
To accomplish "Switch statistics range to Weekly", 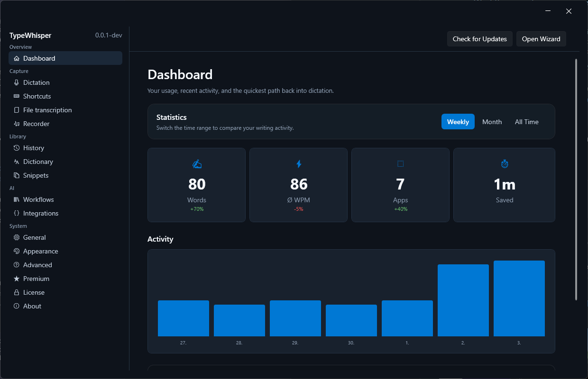I will [458, 122].
